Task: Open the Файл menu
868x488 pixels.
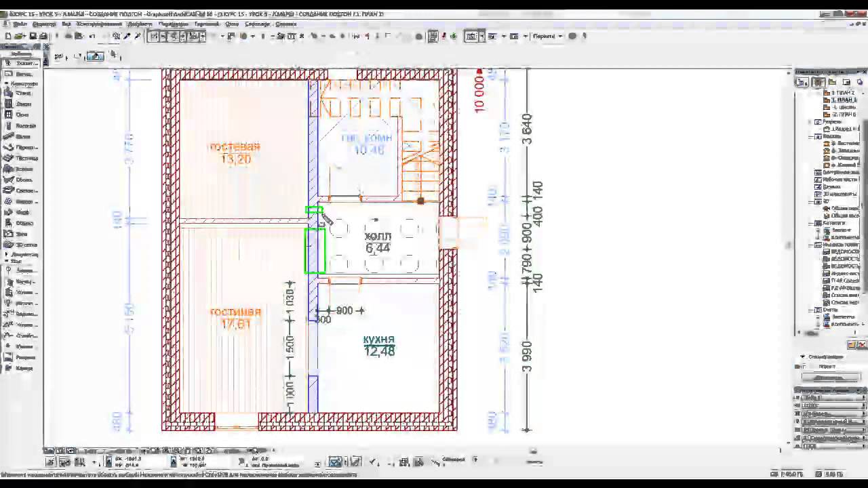Action: coord(20,24)
